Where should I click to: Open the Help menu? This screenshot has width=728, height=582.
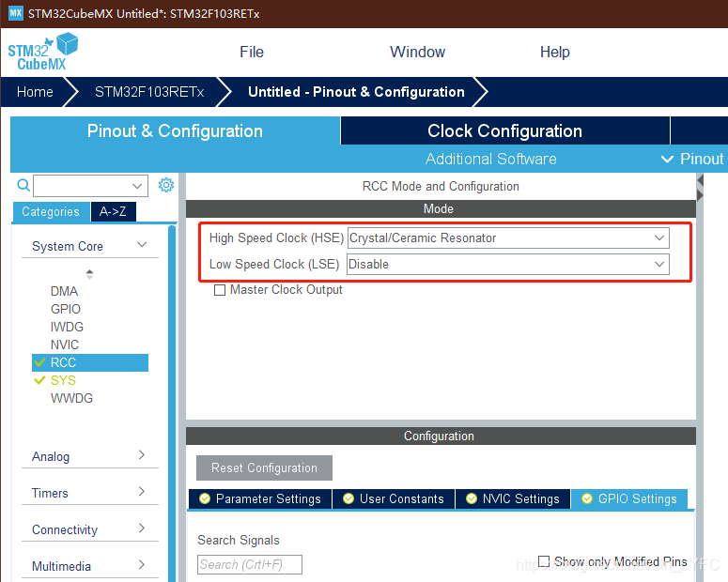tap(555, 52)
